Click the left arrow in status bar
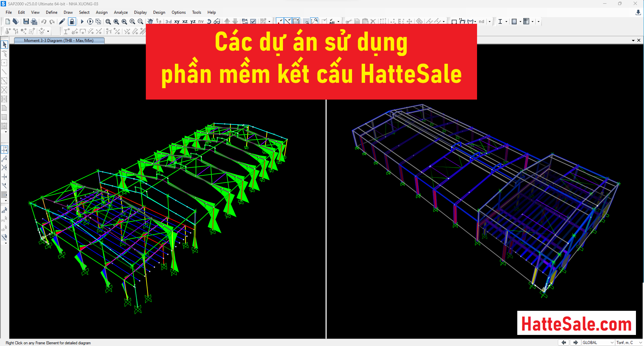 [564, 343]
